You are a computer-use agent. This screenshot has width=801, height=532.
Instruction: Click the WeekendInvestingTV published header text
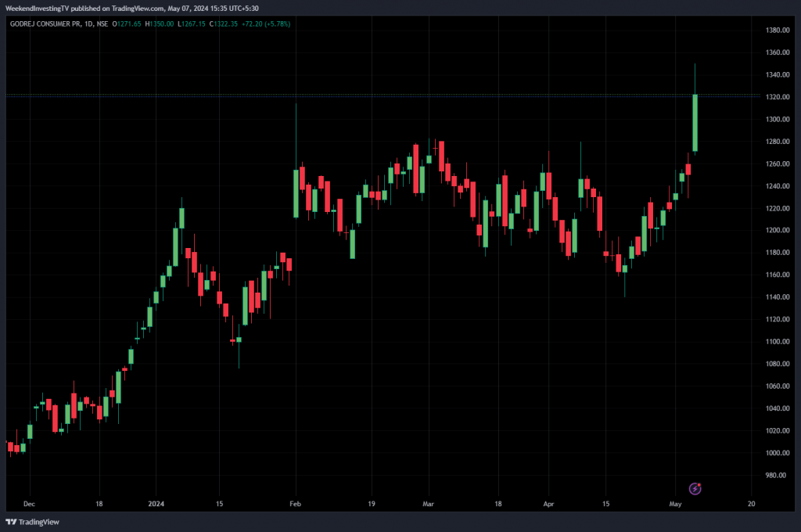(x=131, y=8)
